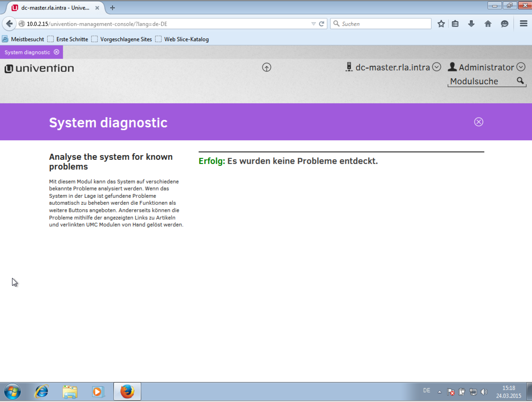Open Firefox bookmarks list icon
The image size is (532, 402).
(x=455, y=24)
